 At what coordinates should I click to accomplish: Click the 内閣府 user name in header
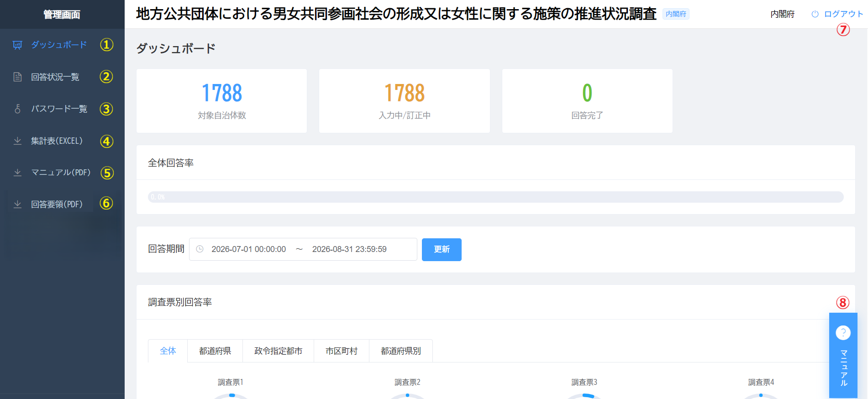tap(782, 14)
